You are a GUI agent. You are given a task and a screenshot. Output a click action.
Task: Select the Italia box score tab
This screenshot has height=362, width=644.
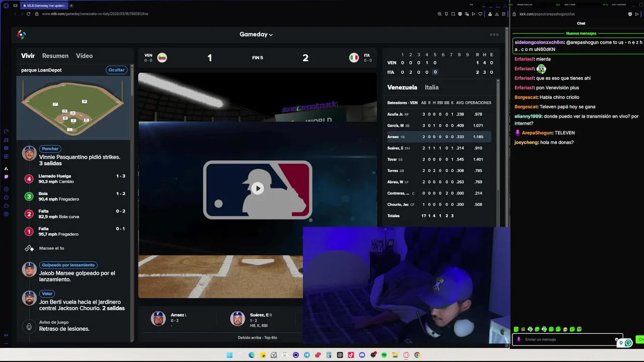(x=432, y=87)
